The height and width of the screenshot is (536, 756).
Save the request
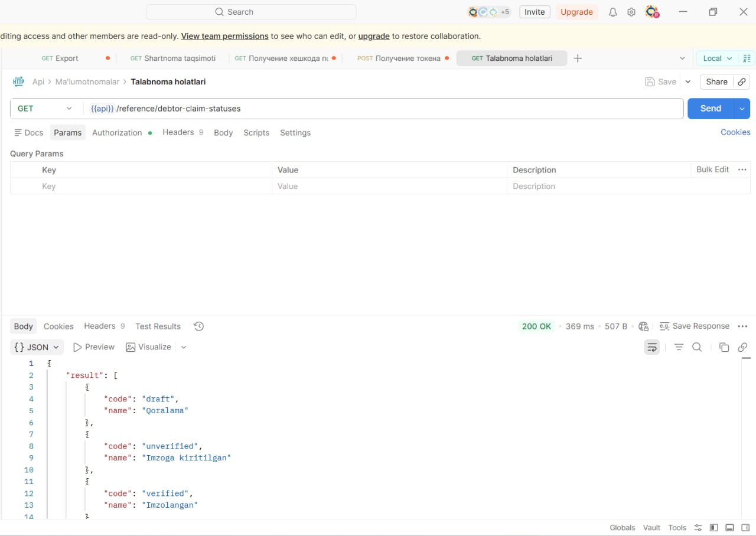(x=661, y=82)
